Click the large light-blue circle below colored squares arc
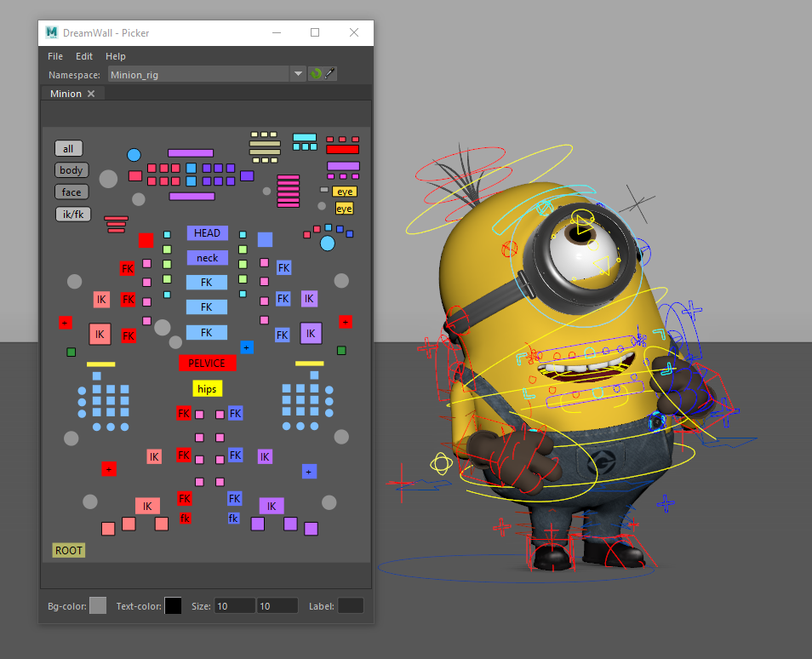 click(328, 244)
